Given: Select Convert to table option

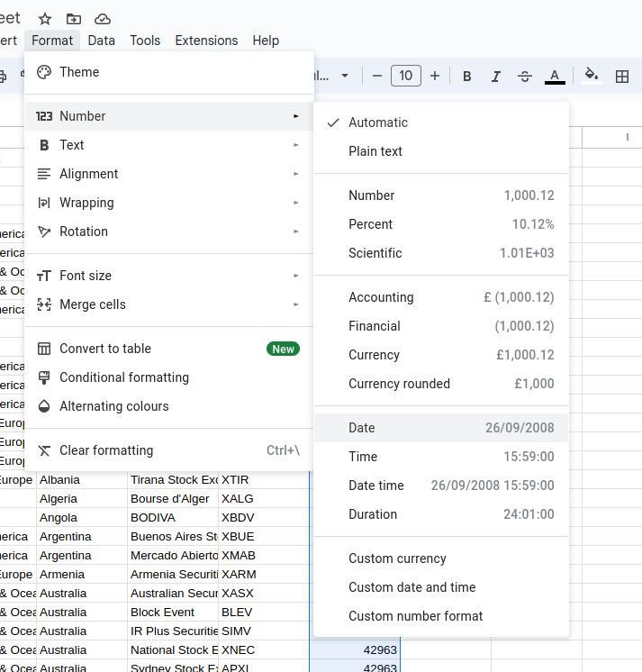Looking at the screenshot, I should point(169,349).
